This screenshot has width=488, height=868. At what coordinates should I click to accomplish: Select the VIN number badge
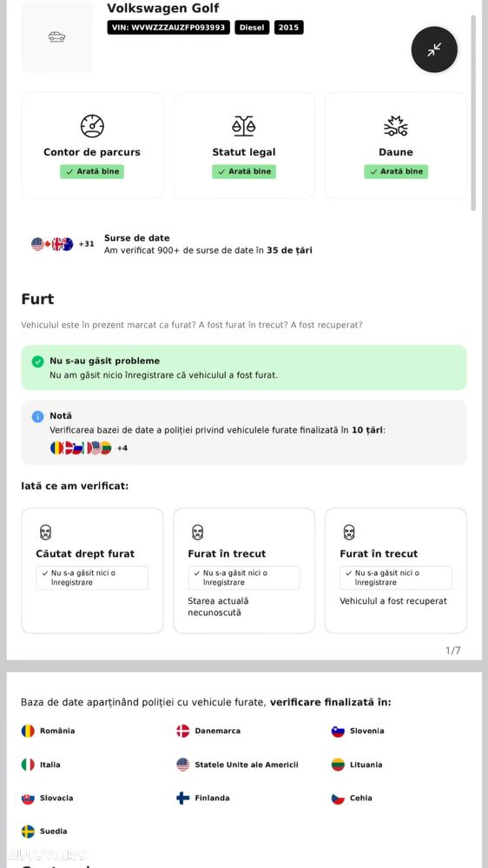pyautogui.click(x=168, y=28)
